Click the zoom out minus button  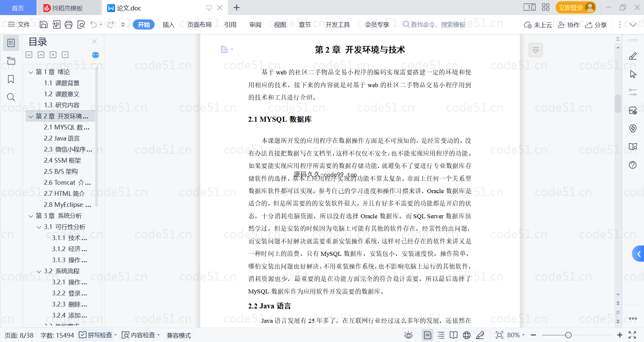533,335
